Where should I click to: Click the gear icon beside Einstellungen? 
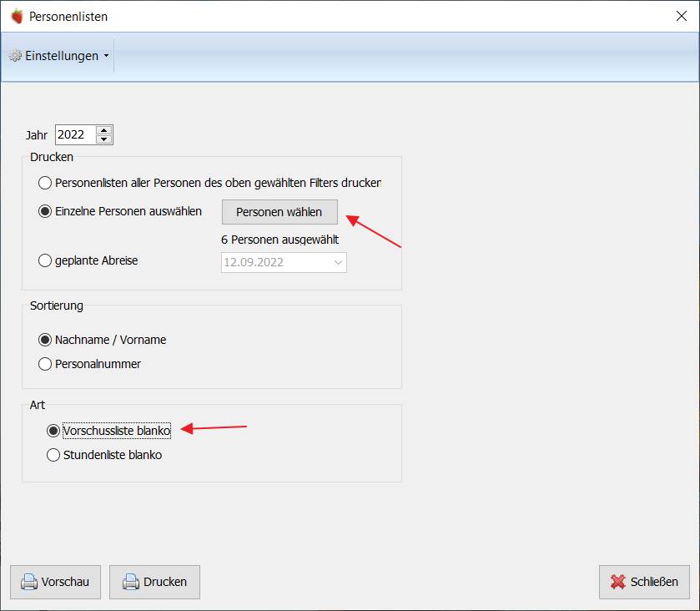(15, 55)
